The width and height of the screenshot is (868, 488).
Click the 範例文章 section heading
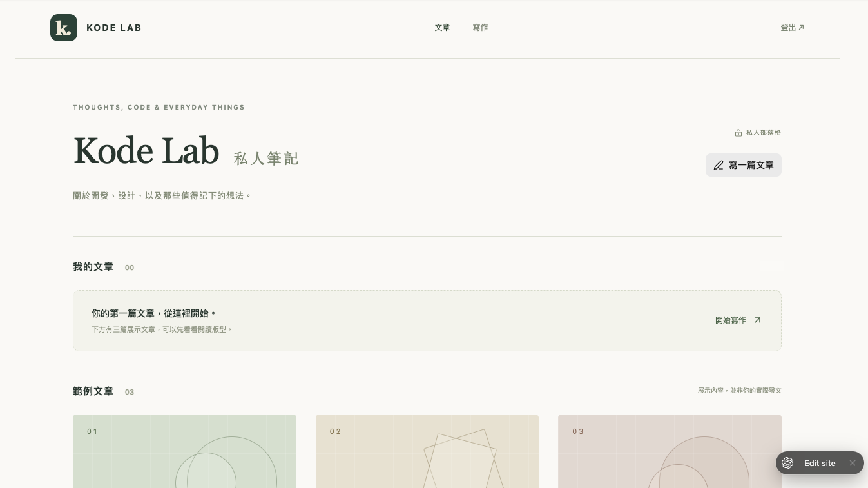[x=93, y=391]
